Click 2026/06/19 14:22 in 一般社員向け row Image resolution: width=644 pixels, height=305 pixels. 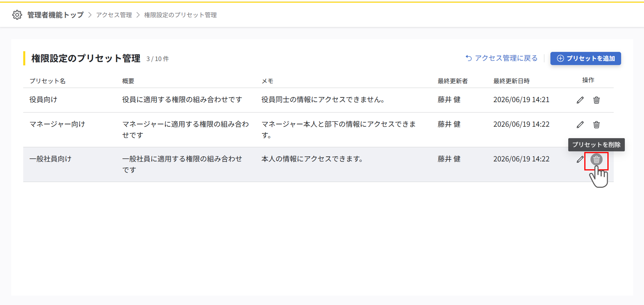(x=521, y=159)
